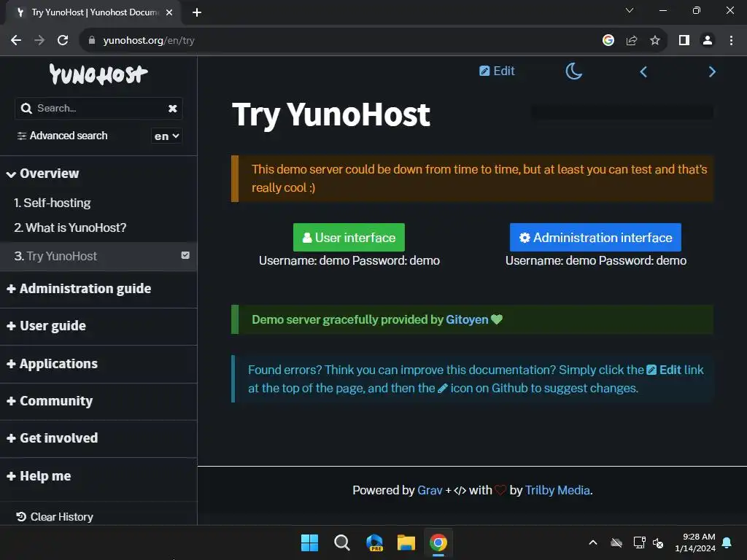747x560 pixels.
Task: Click the network tray icon
Action: 639,542
